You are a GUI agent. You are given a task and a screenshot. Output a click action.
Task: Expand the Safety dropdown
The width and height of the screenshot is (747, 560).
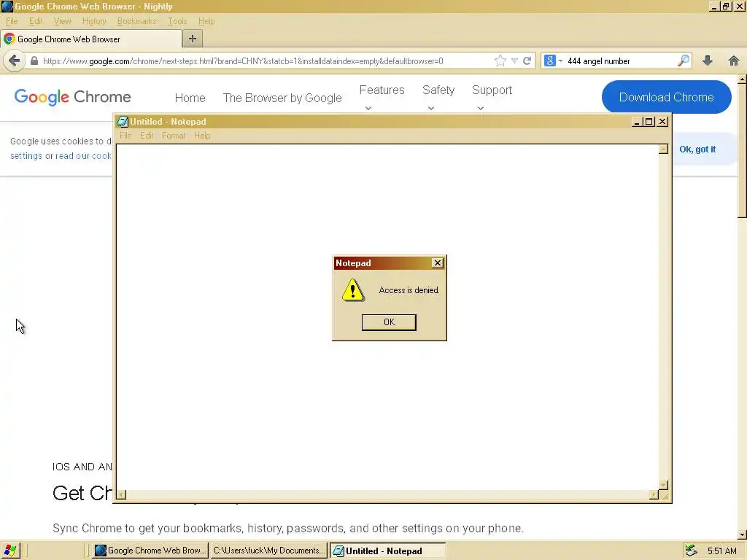click(438, 97)
